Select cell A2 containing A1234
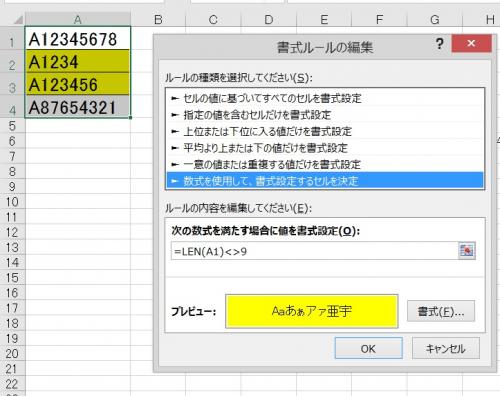This screenshot has height=396, width=500. tap(78, 61)
